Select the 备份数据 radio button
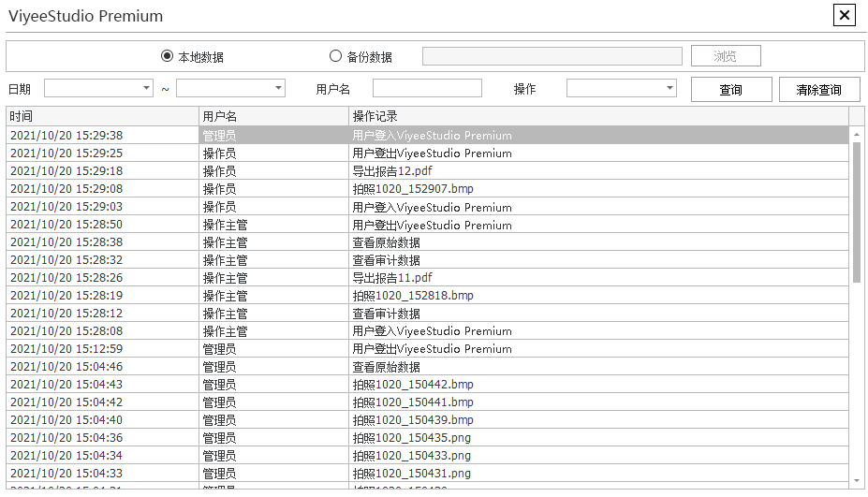The width and height of the screenshot is (868, 497). coord(336,56)
